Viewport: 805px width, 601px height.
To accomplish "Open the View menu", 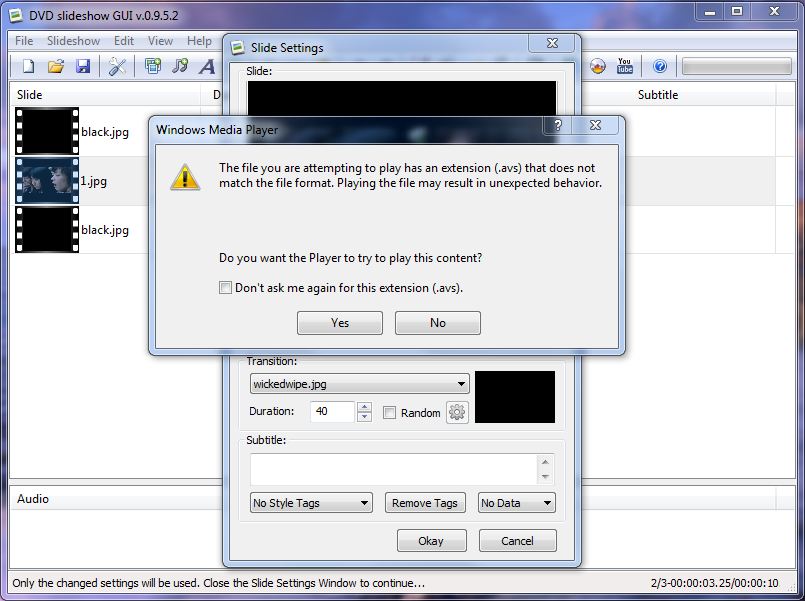I will 160,41.
